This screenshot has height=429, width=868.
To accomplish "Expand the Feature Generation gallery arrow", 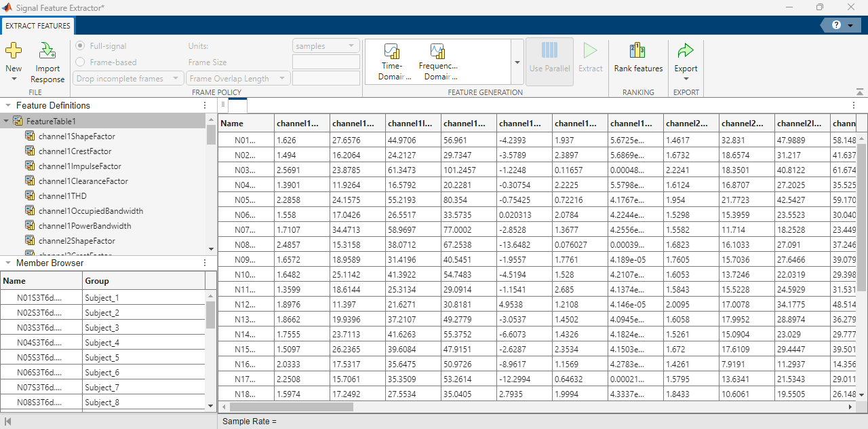I will click(x=517, y=62).
